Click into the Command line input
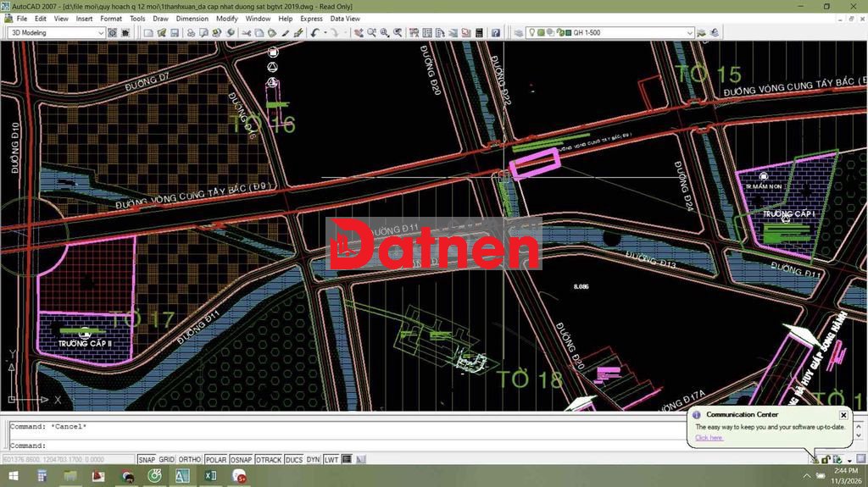The height and width of the screenshot is (487, 868). (x=339, y=445)
